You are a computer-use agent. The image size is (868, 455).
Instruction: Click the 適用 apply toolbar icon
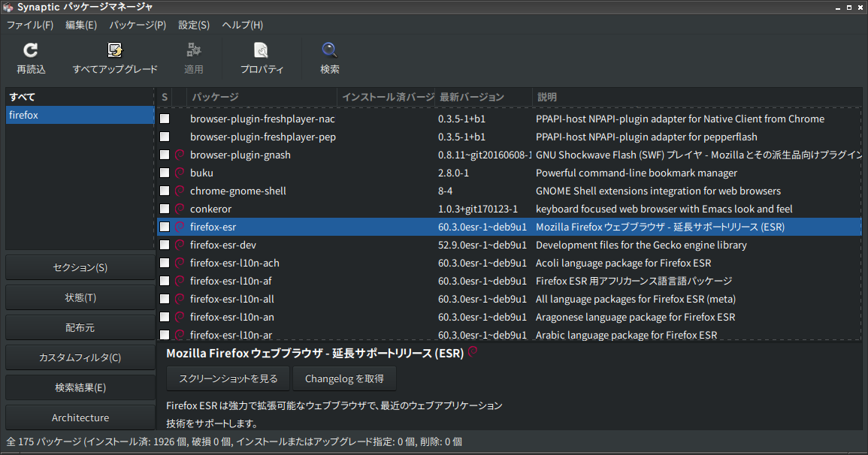coord(193,50)
